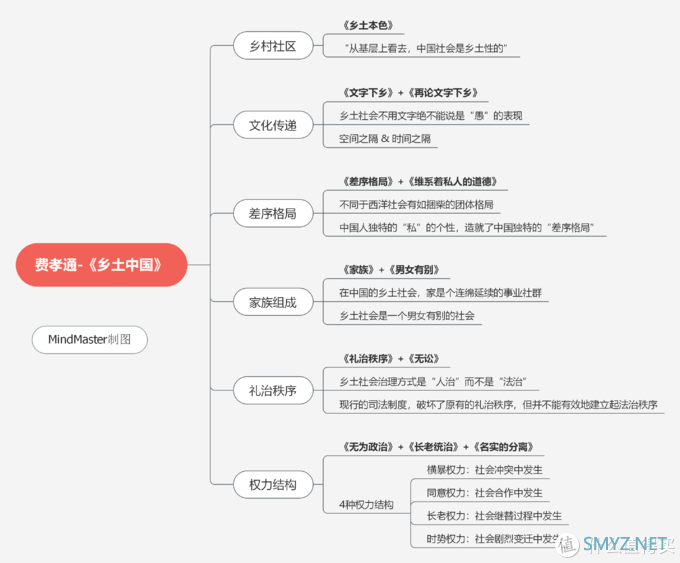Click 《差序格局》+《维系着私人的道德》 subtopic
680x563 pixels.
(x=420, y=181)
